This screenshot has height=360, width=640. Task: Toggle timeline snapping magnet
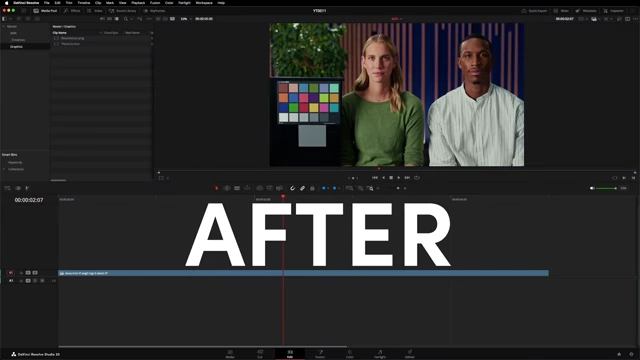292,188
